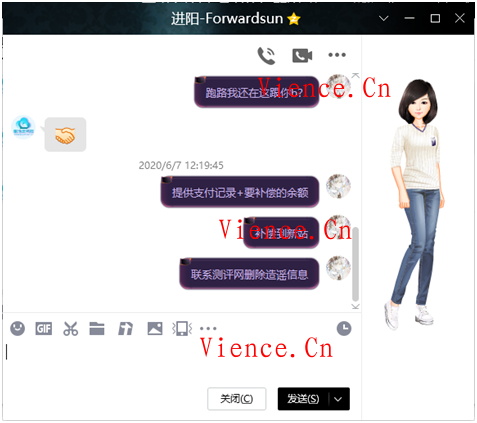Maximize the chat window
The height and width of the screenshot is (423, 477).
pyautogui.click(x=435, y=18)
